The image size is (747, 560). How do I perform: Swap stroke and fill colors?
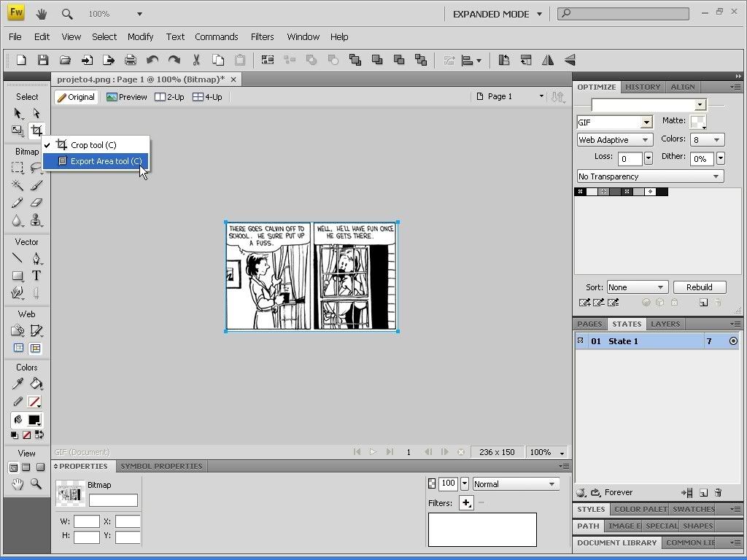(39, 435)
